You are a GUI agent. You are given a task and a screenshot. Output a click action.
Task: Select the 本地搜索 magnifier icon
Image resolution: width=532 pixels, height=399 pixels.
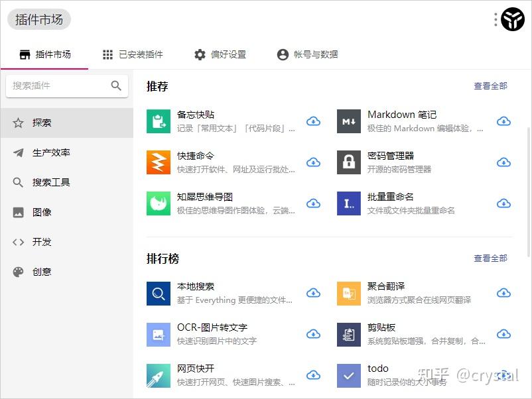pyautogui.click(x=158, y=292)
